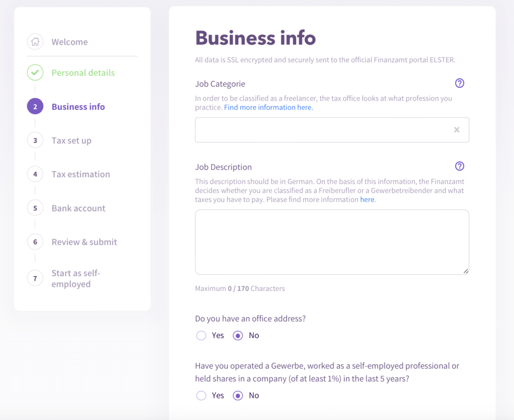Select No for having an office address
Image resolution: width=514 pixels, height=420 pixels.
(238, 336)
